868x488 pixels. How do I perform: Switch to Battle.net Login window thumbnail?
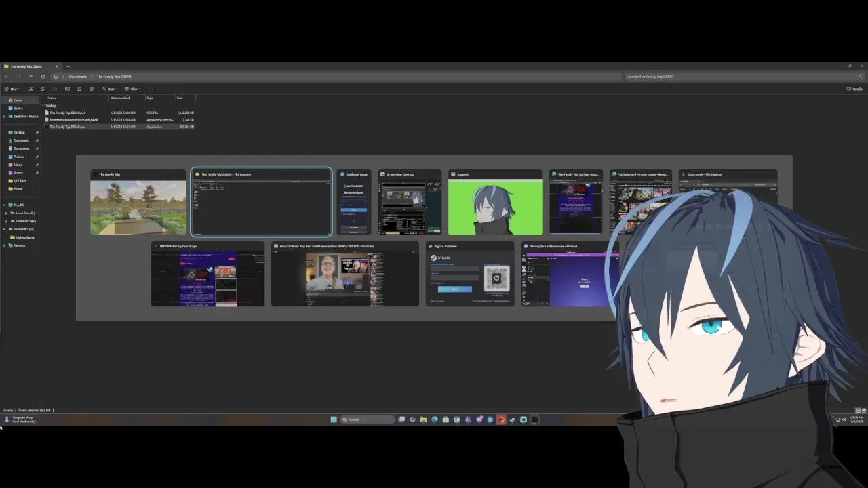354,202
